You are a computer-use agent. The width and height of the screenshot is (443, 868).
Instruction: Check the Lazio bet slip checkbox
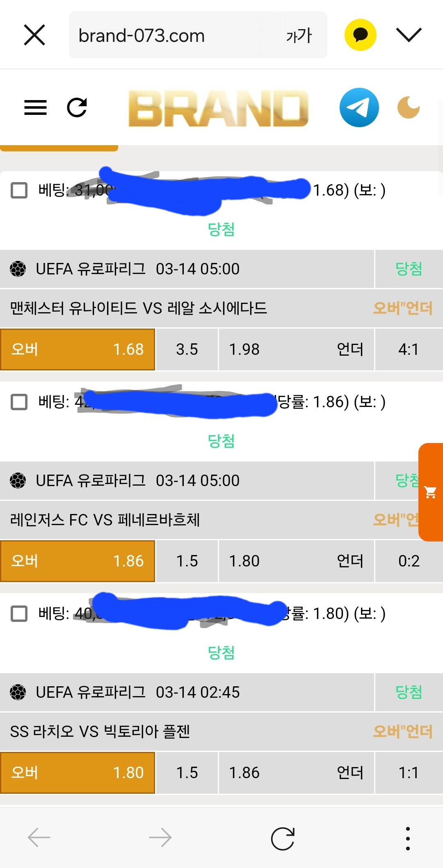(19, 614)
